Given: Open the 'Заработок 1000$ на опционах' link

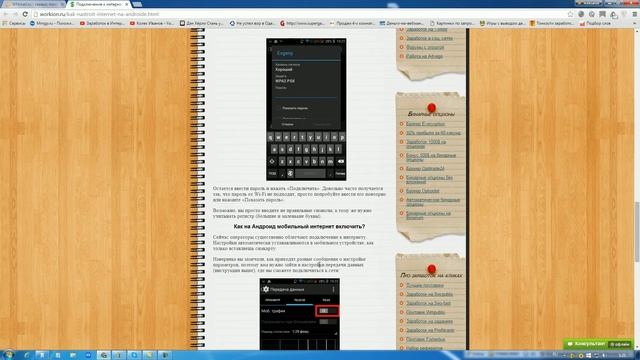Looking at the screenshot, I should pyautogui.click(x=426, y=144).
